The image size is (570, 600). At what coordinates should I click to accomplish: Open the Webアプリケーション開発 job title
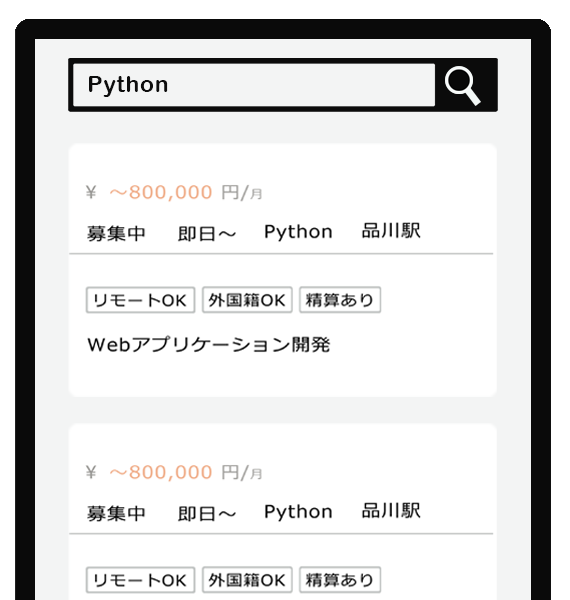208,345
